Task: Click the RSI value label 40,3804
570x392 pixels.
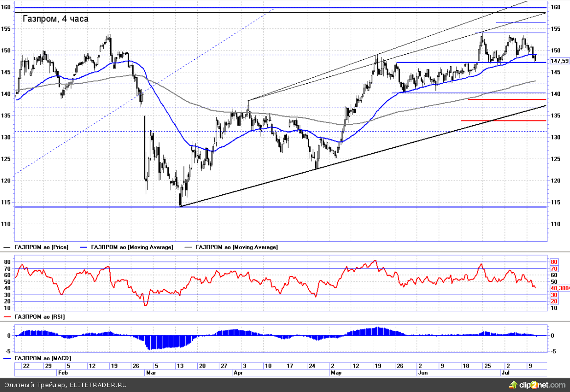Action: [x=560, y=288]
